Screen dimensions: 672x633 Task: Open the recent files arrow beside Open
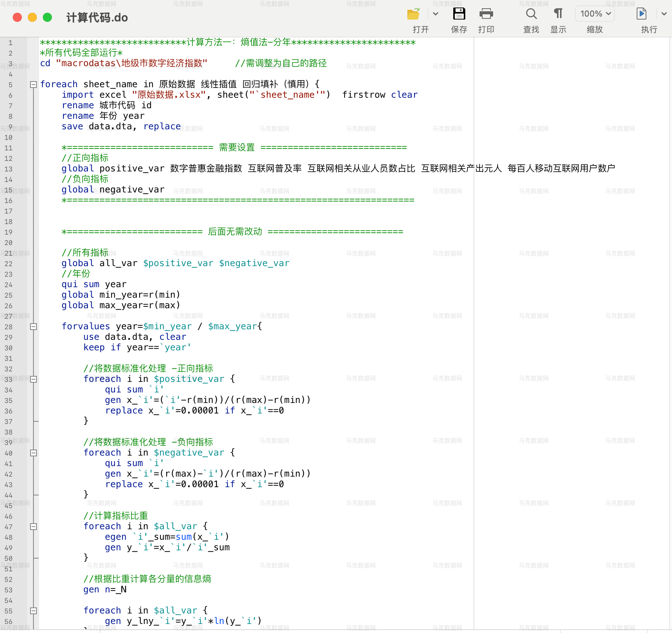[436, 14]
